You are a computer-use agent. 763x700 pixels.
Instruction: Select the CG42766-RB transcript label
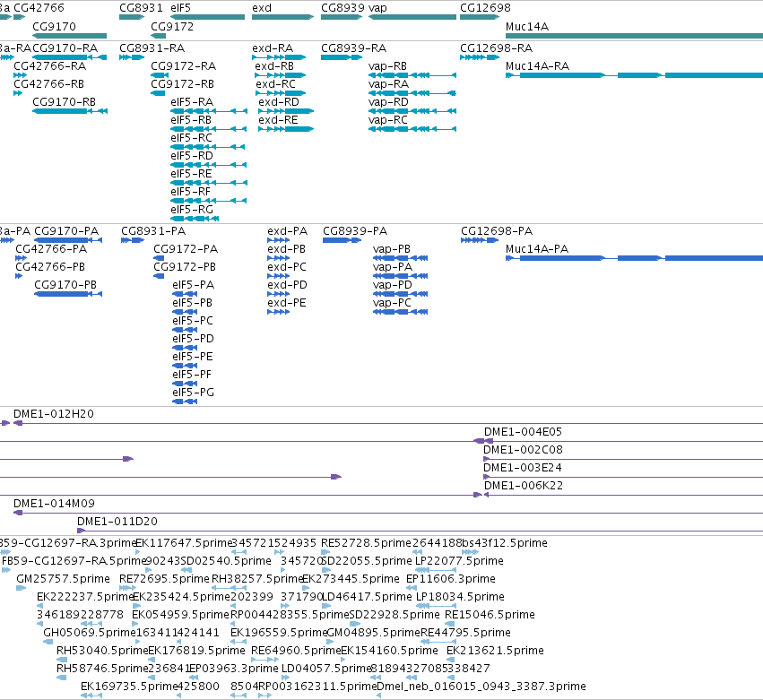48,84
